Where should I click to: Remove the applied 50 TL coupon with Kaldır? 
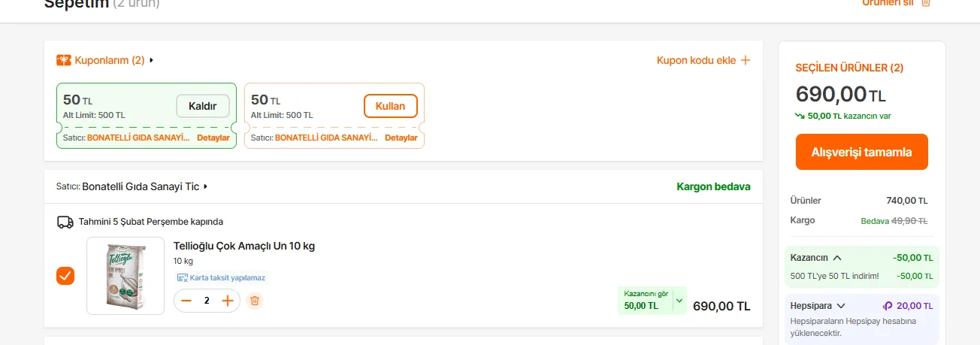pos(203,106)
